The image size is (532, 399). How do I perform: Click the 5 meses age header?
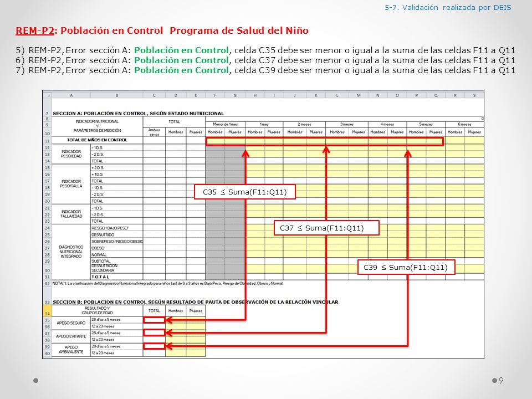click(x=426, y=124)
